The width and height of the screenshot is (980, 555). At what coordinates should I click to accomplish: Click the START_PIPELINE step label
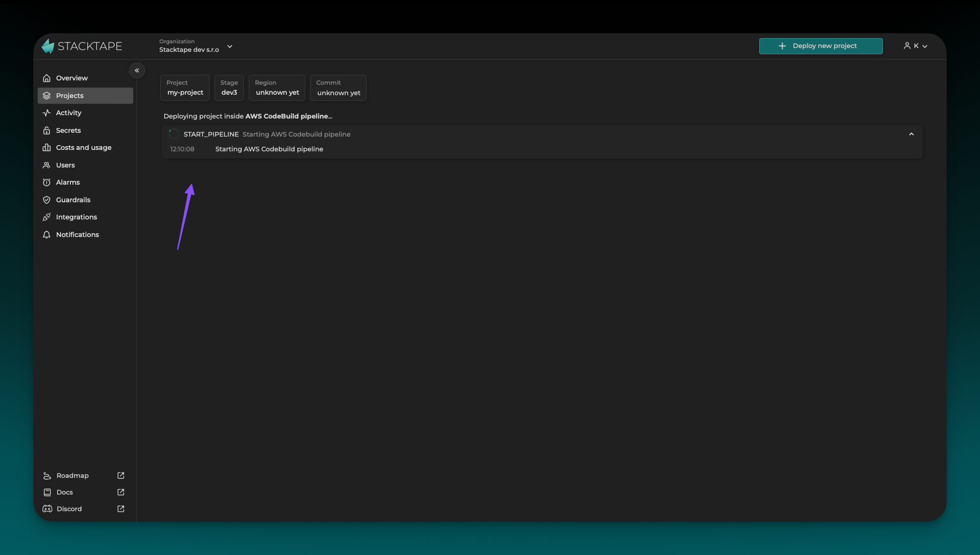[x=211, y=134]
